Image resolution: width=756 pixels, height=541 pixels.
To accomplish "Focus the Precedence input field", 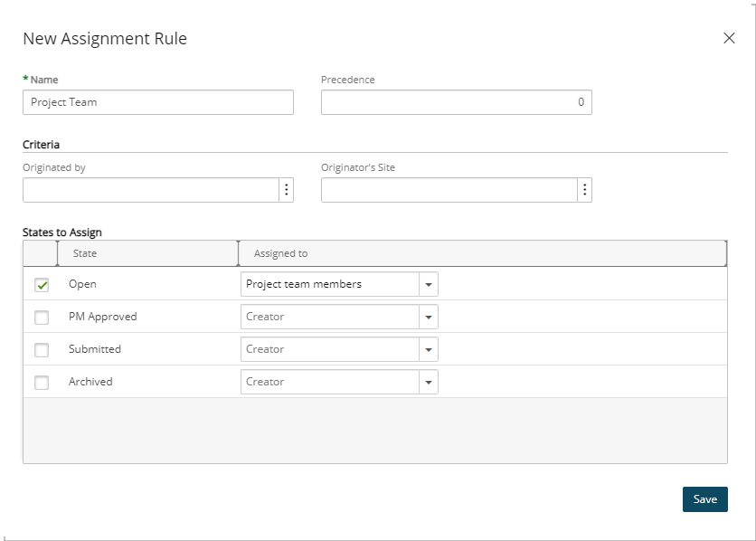I will click(x=456, y=102).
